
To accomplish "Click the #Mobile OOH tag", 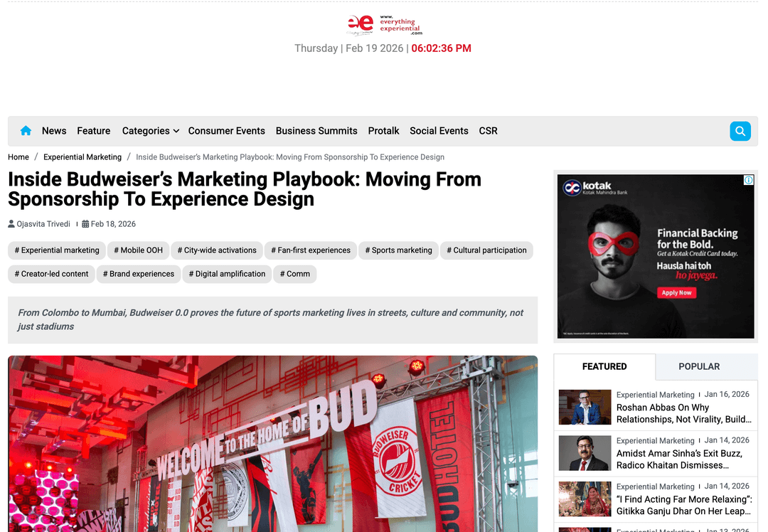I will click(138, 250).
